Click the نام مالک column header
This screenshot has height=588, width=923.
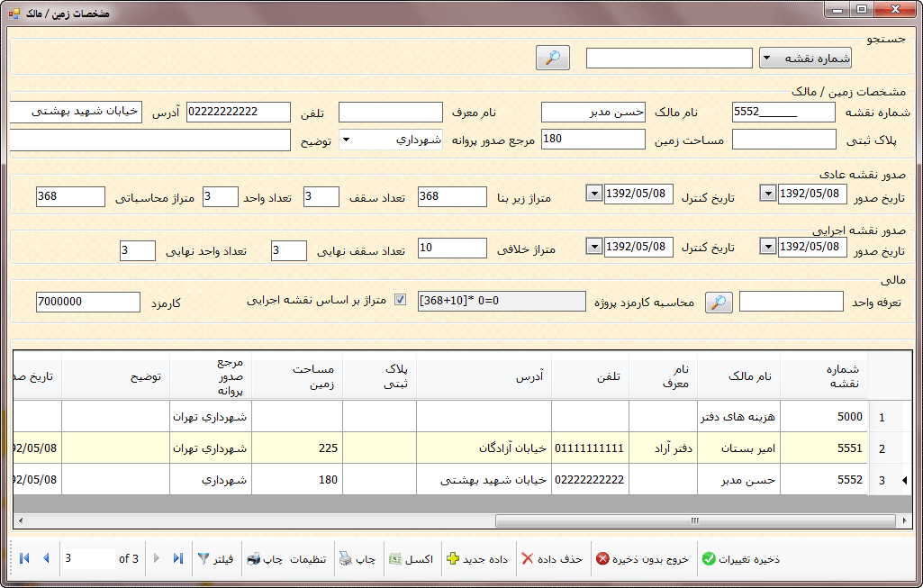(x=738, y=376)
